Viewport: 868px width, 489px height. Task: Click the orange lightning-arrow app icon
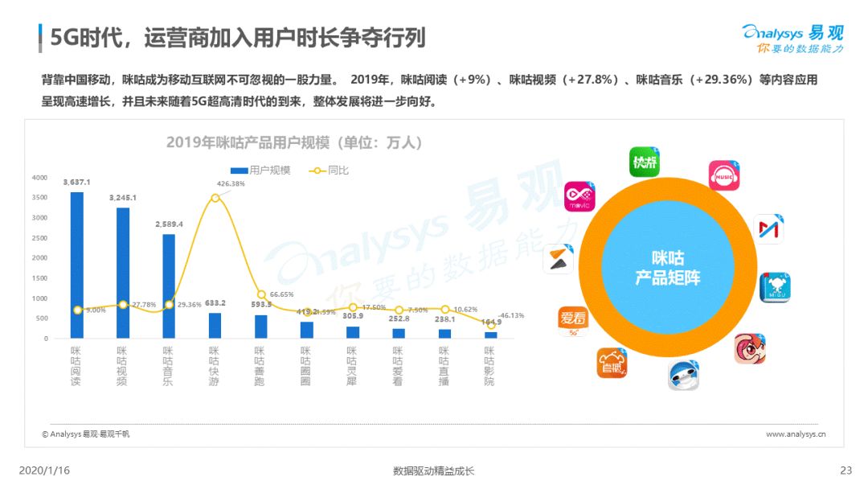[x=558, y=259]
